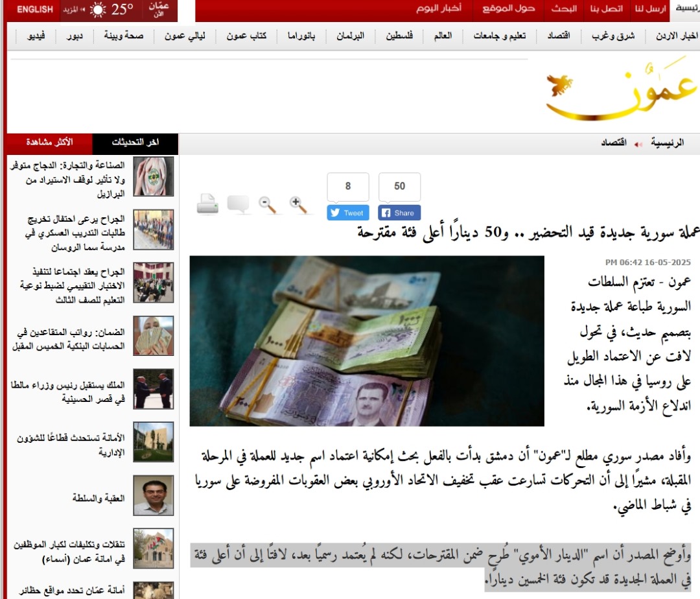Click the zoom out magnifier icon
This screenshot has width=700, height=599.
pyautogui.click(x=268, y=204)
